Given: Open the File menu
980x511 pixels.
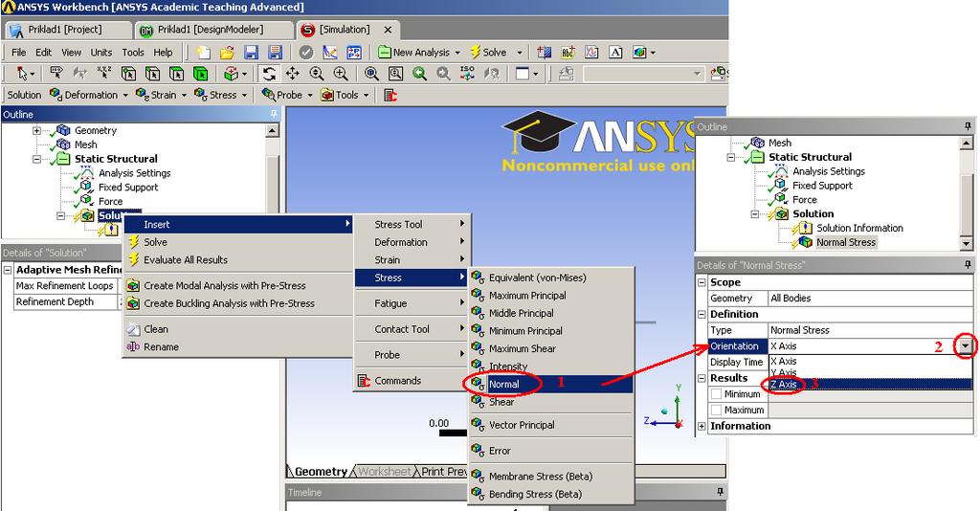Looking at the screenshot, I should tap(19, 53).
